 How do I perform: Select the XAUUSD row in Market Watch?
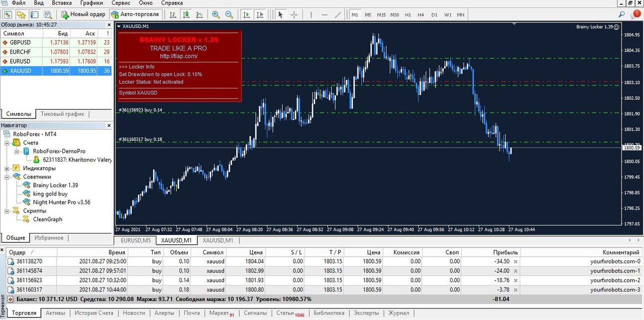tap(56, 71)
